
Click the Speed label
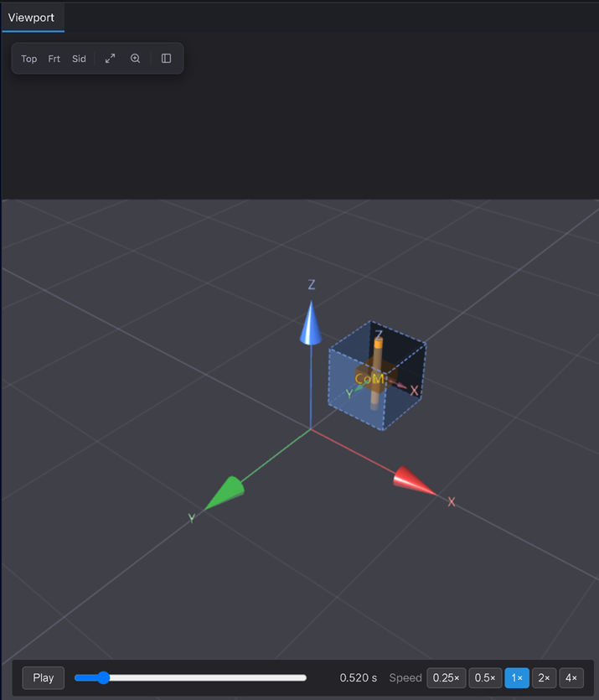pyautogui.click(x=405, y=677)
